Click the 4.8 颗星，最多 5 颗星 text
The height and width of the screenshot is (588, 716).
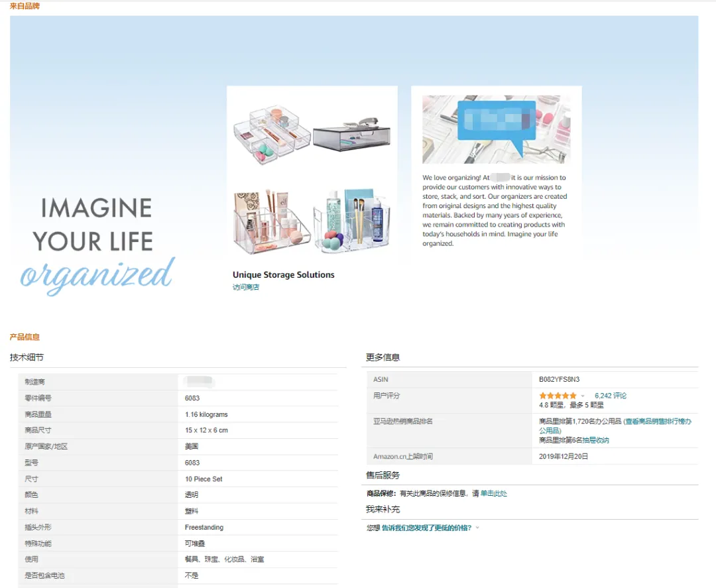pos(571,405)
